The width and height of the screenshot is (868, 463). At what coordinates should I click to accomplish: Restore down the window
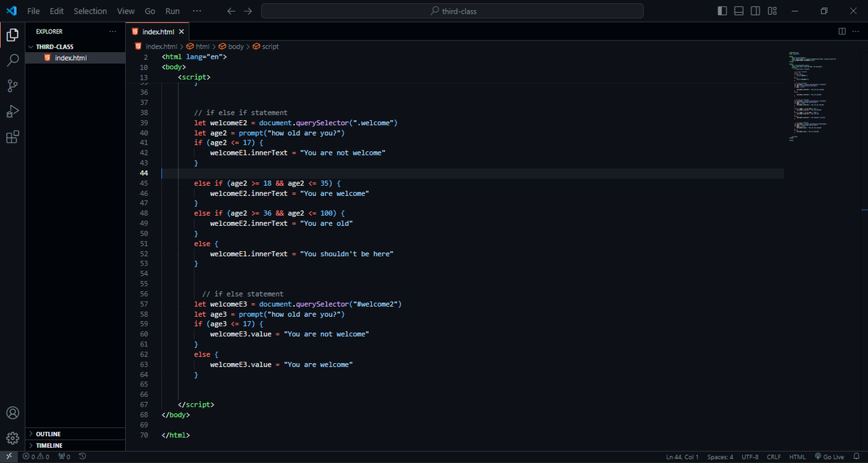(x=824, y=11)
